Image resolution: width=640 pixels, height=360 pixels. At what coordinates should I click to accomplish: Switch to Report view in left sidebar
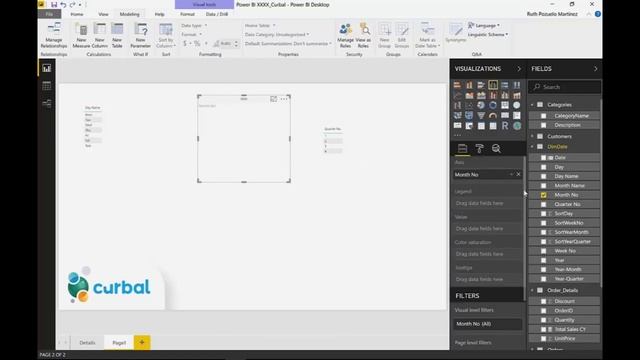coord(47,68)
